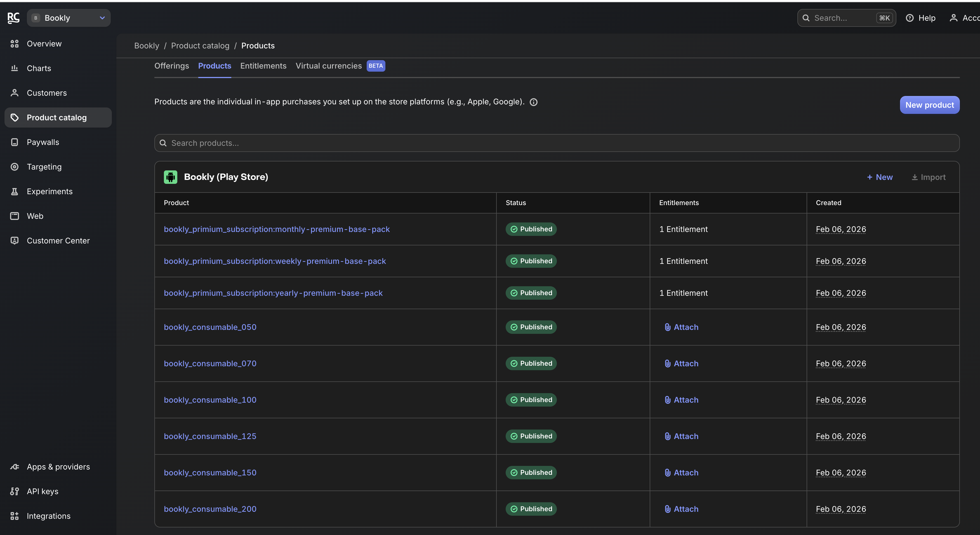Click the global Search field in the top bar
Image resolution: width=980 pixels, height=535 pixels.
click(847, 18)
